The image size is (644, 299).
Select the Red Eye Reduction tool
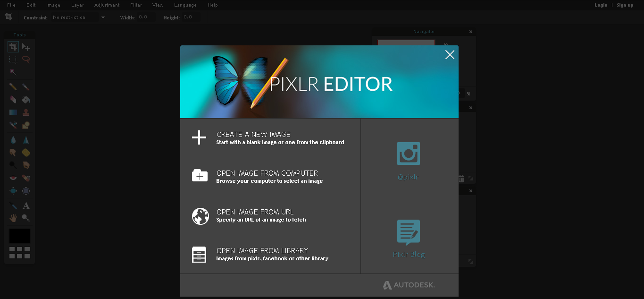click(x=13, y=178)
